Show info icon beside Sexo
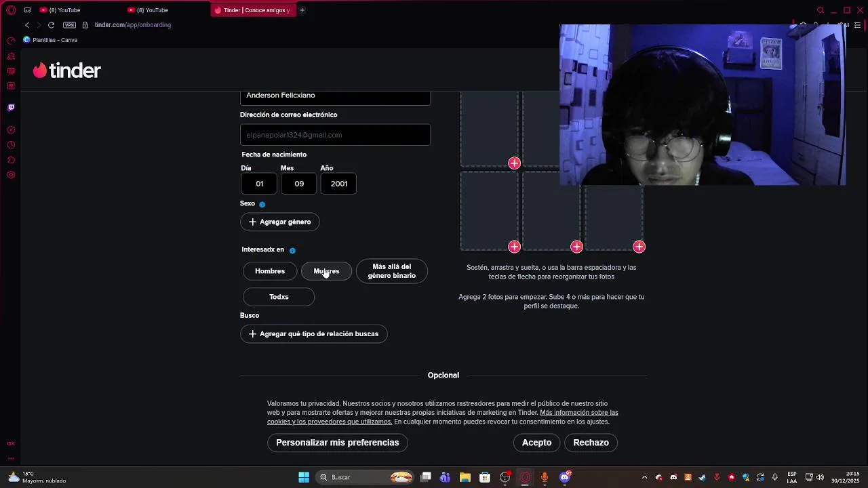The width and height of the screenshot is (868, 488). tap(262, 204)
